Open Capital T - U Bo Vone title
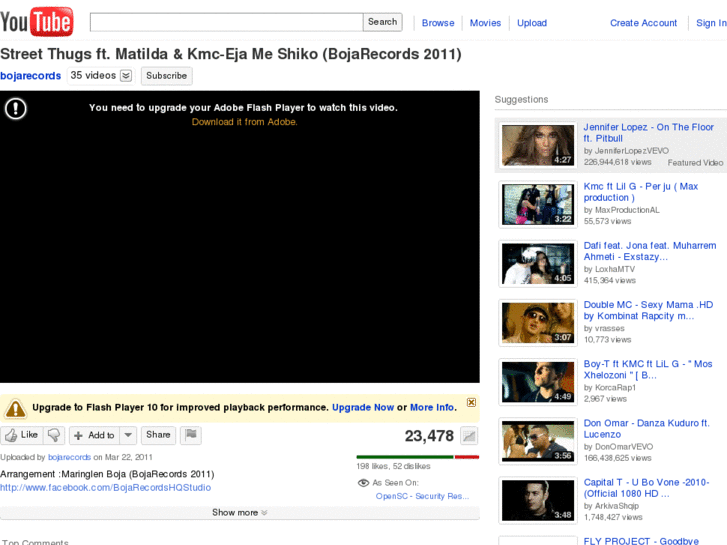 (x=646, y=488)
